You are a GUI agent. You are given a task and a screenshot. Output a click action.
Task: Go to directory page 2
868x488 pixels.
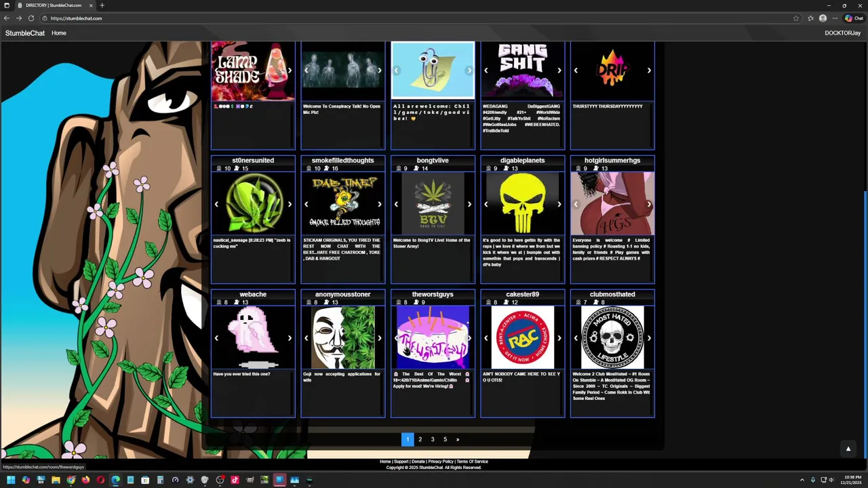point(420,439)
